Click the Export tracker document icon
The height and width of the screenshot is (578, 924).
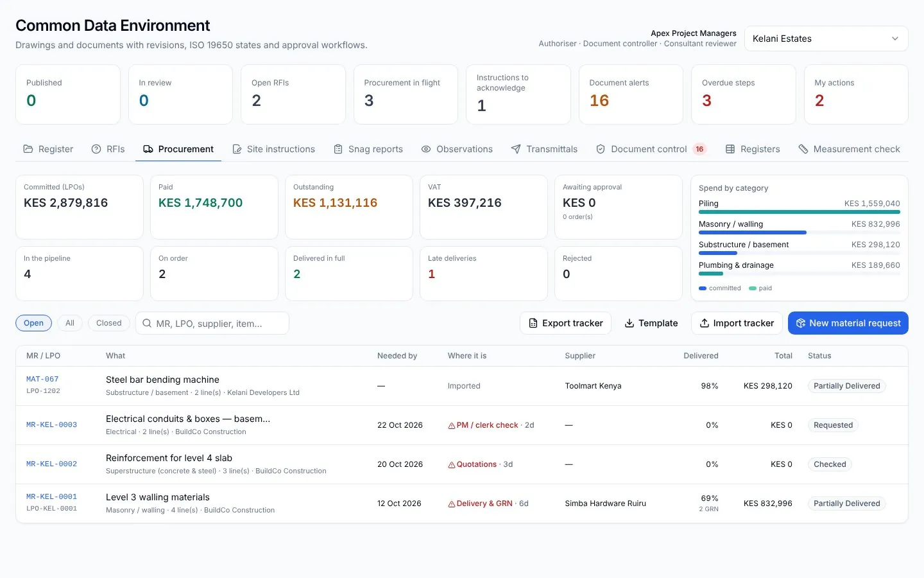pyautogui.click(x=533, y=323)
